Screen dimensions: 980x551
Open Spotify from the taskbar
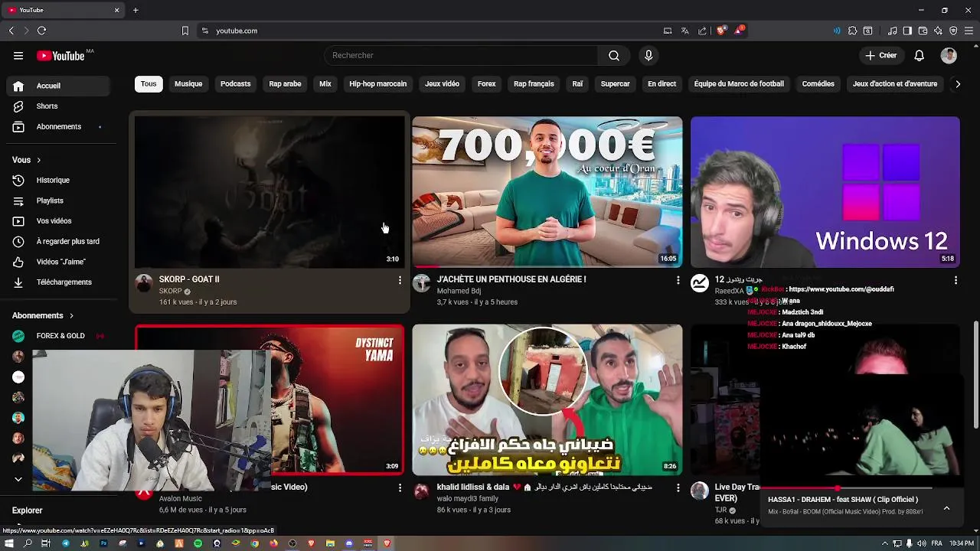[x=198, y=543]
